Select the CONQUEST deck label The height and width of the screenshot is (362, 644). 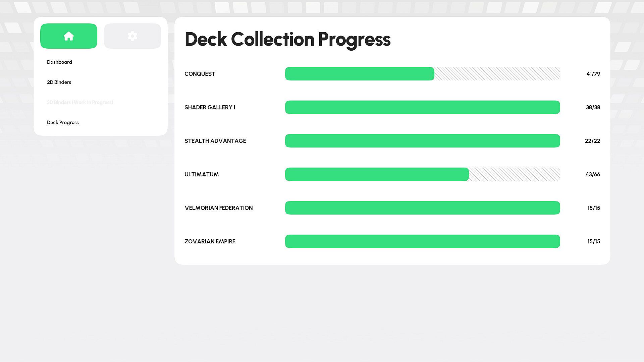click(200, 74)
